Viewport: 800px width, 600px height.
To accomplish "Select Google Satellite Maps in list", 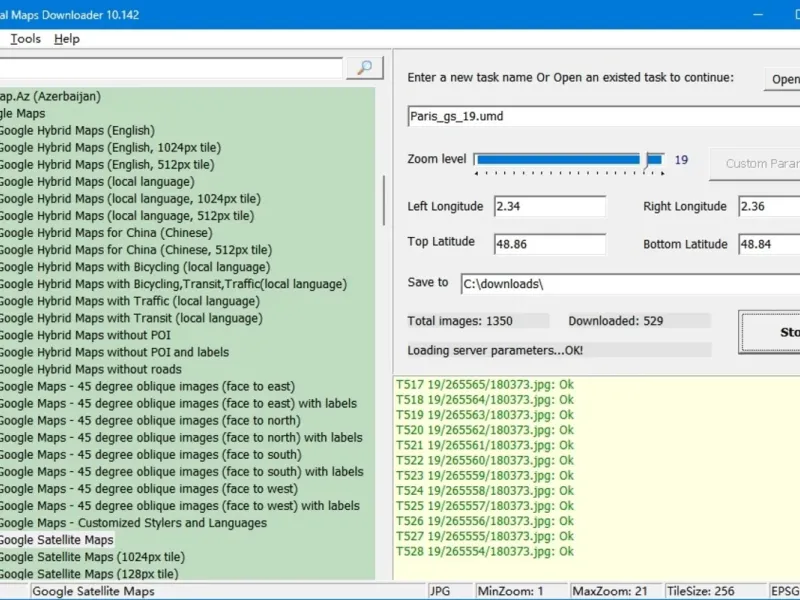I will click(x=56, y=540).
